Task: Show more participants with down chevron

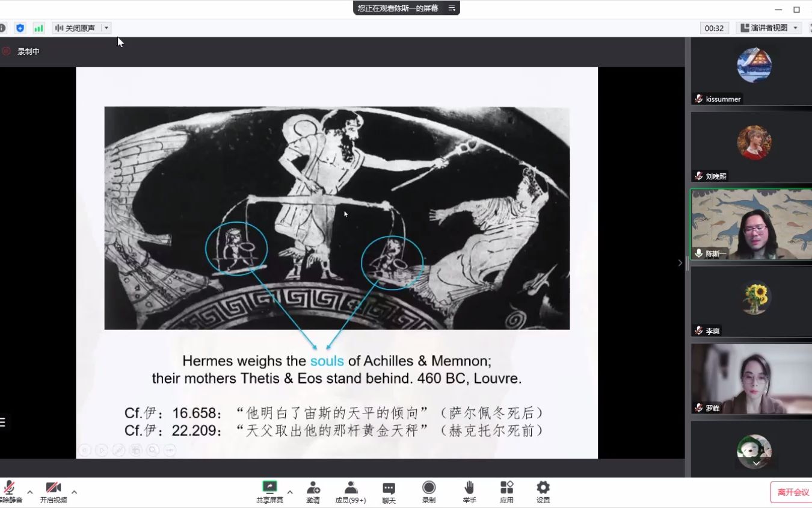Action: 757,463
